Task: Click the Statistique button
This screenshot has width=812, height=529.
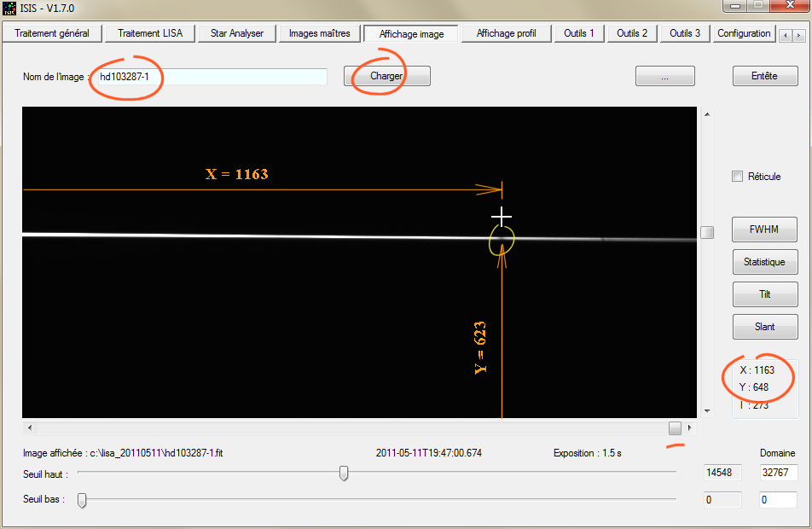Action: 764,262
